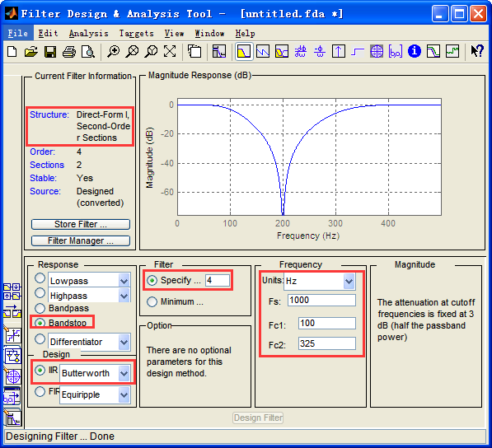Select the Zoom Y-axis tool
This screenshot has width=492, height=448.
151,51
